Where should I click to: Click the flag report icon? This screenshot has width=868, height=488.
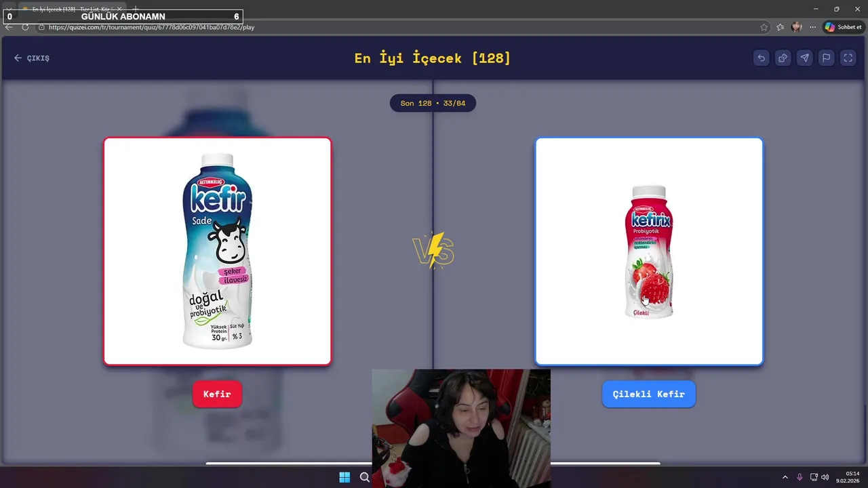click(826, 58)
